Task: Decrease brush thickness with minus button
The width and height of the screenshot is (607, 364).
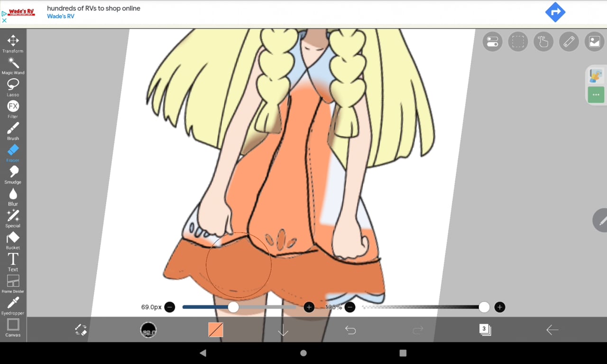Action: click(x=170, y=307)
